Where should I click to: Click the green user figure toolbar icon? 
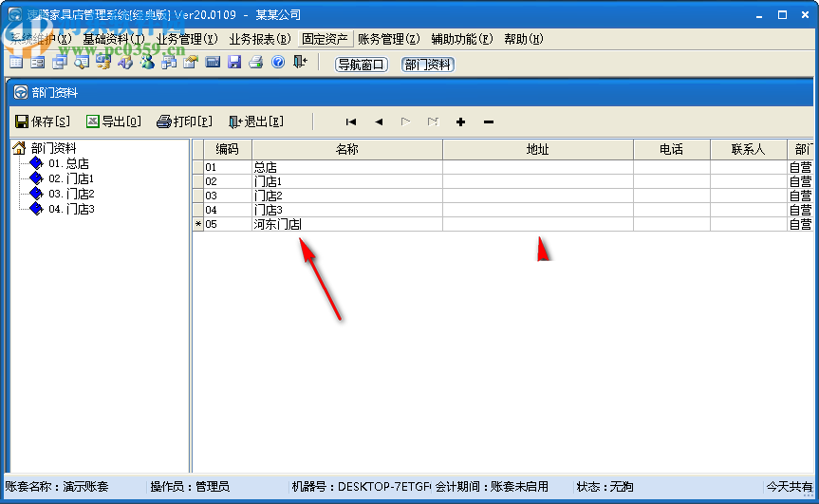coord(147,63)
